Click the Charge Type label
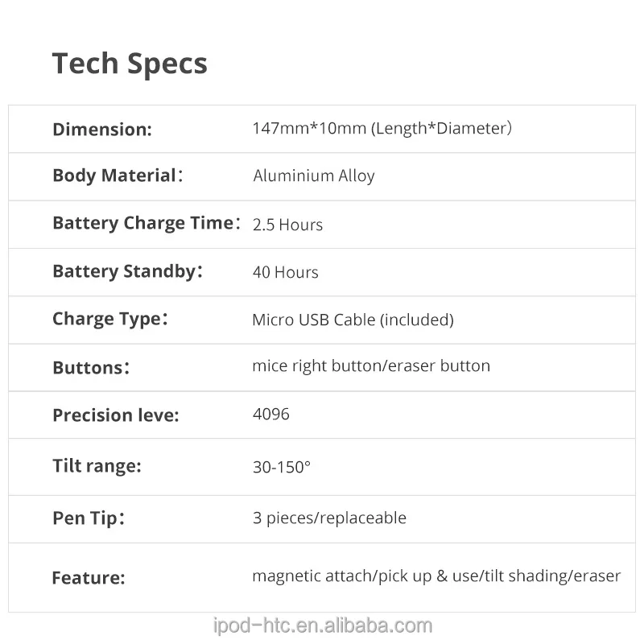 [x=110, y=319]
